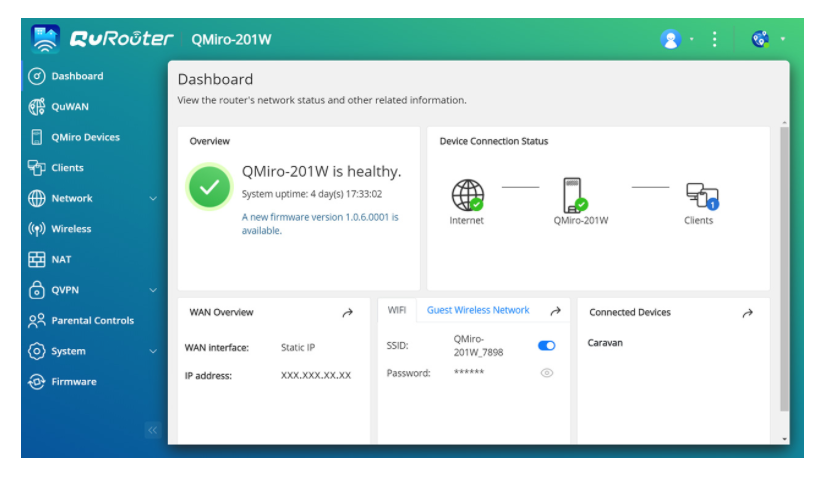Open Firmware menu item
Viewport: 825px width, 480px height.
(x=74, y=382)
